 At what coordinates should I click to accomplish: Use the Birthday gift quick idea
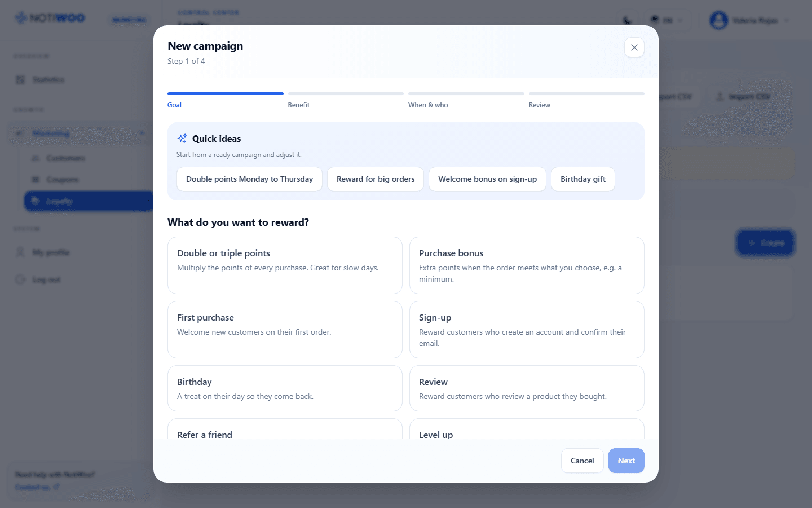(583, 179)
